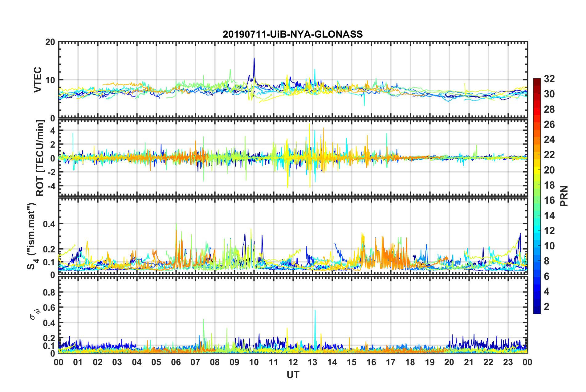586x392 pixels.
Task: Click the sigma phi axis label
Action: [35, 314]
